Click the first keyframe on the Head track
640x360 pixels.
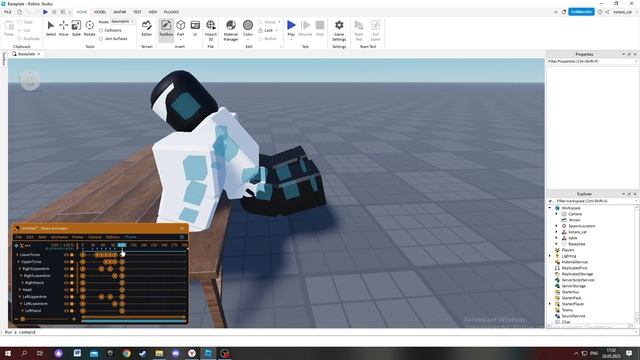click(x=83, y=290)
